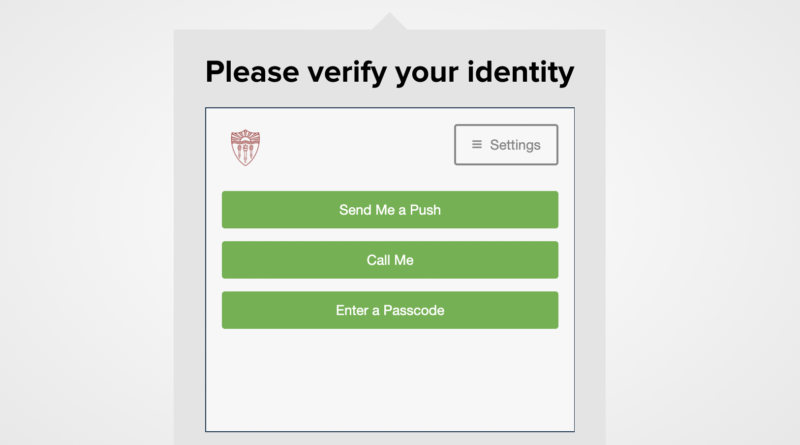
Task: Open the Settings menu
Action: point(506,145)
